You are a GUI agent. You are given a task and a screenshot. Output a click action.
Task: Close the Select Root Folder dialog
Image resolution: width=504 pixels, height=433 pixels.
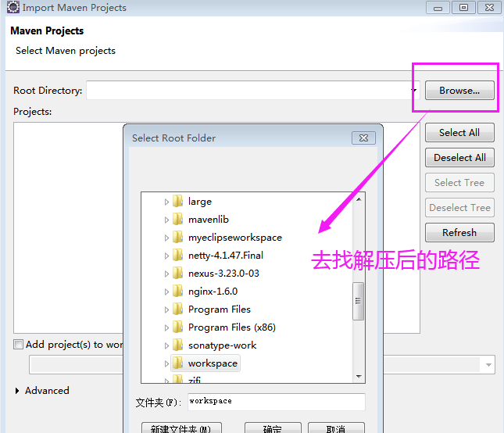(x=363, y=138)
